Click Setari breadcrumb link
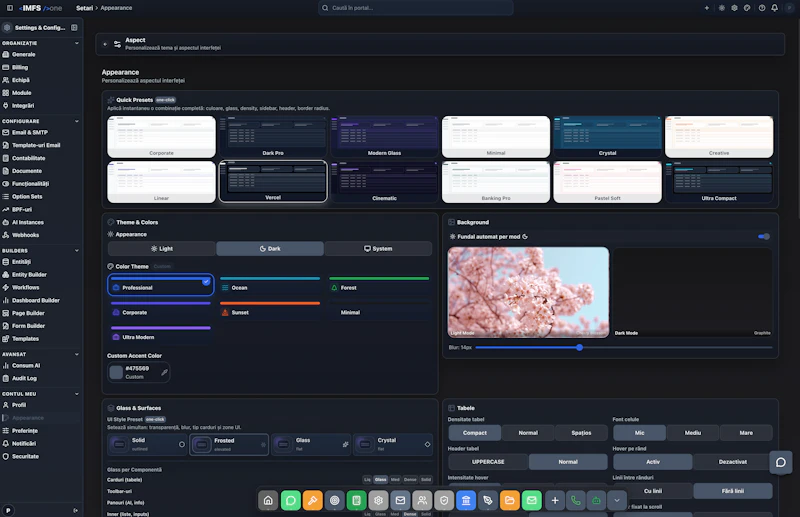 tap(84, 8)
